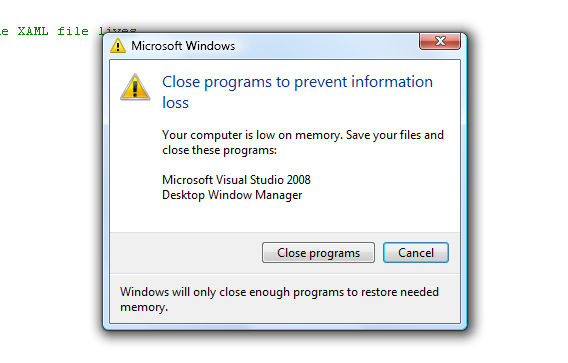Image resolution: width=568 pixels, height=363 pixels.
Task: Click the word loss in the heading
Action: coord(175,103)
